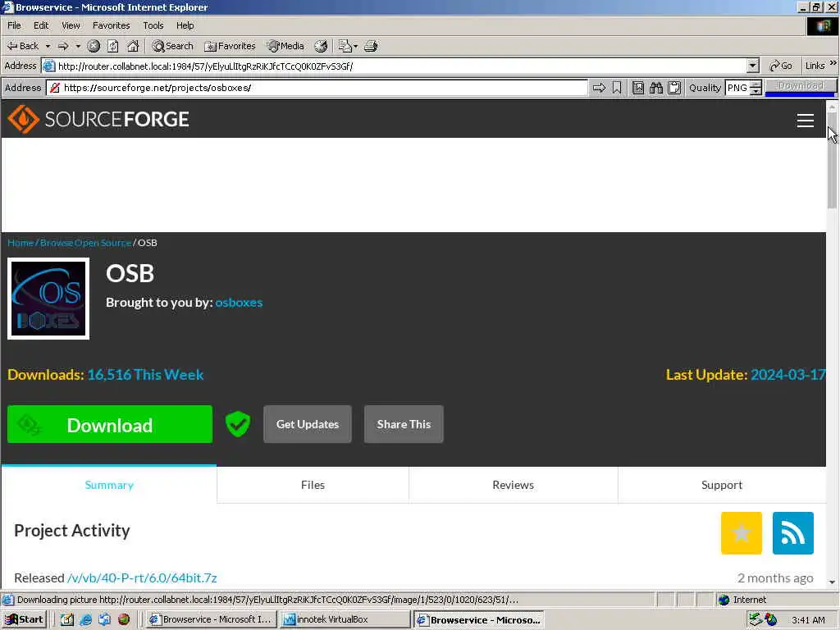The width and height of the screenshot is (840, 630).
Task: Switch to the Reviews tab
Action: click(x=514, y=485)
